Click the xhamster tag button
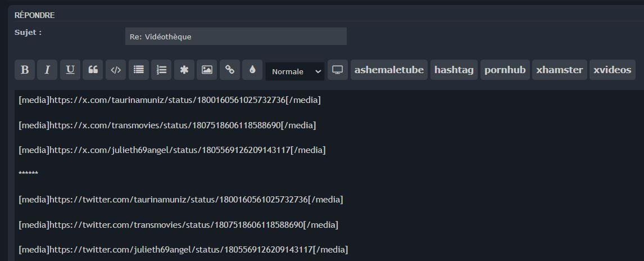Screen dimensions: 644x261 coord(559,70)
